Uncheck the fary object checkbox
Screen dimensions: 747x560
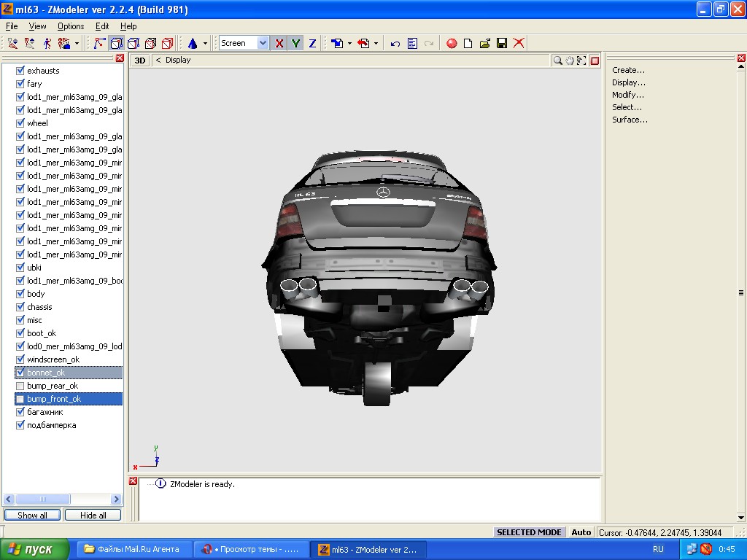click(x=20, y=84)
